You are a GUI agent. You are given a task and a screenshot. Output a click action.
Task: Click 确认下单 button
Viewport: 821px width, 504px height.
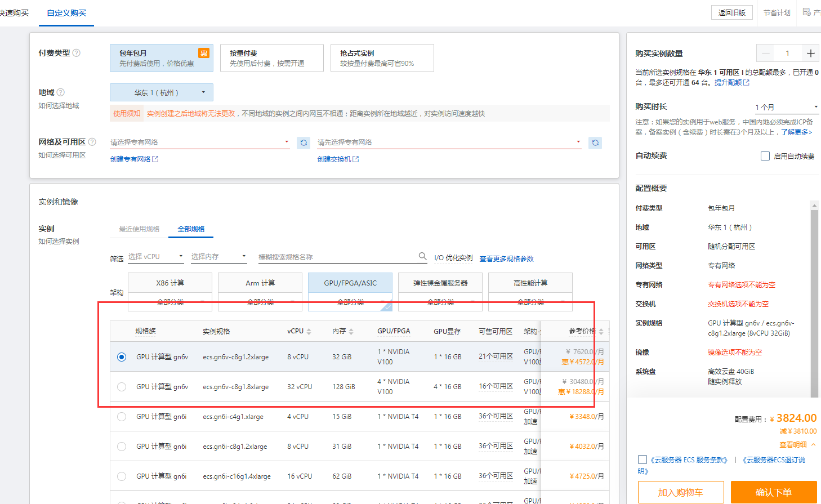[x=774, y=492]
